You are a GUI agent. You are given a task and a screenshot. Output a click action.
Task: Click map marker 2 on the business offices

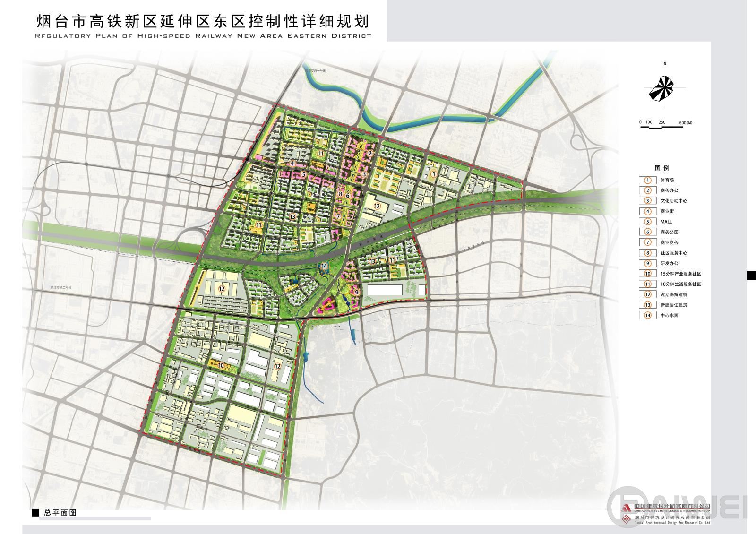[370, 153]
